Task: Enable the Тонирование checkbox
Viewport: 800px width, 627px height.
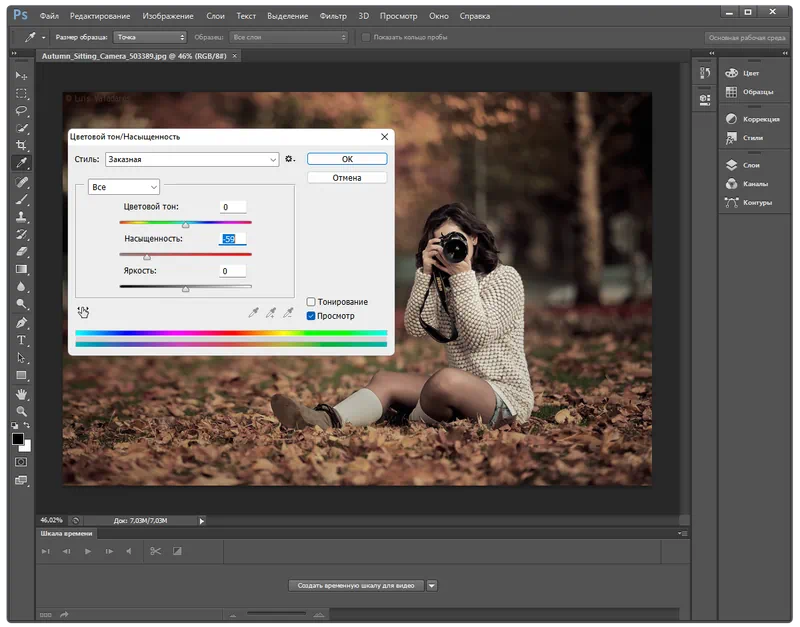Action: tap(312, 302)
